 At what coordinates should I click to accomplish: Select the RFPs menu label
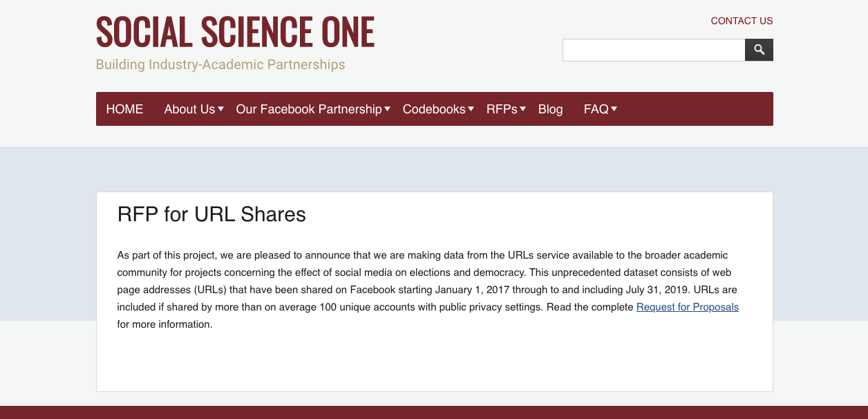pyautogui.click(x=502, y=109)
